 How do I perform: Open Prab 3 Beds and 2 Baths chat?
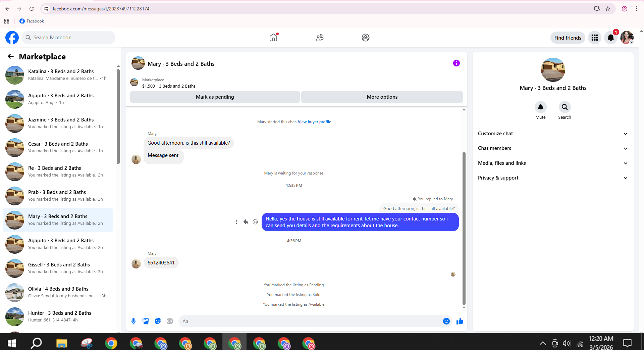58,196
